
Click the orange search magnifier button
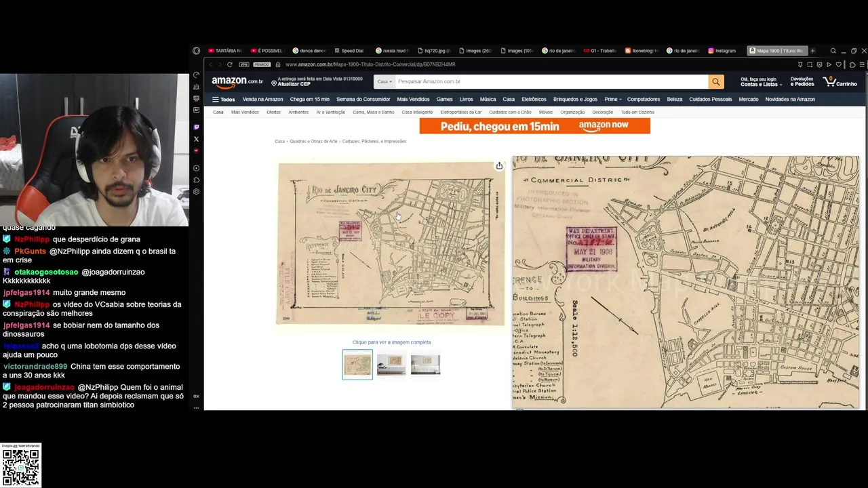716,81
